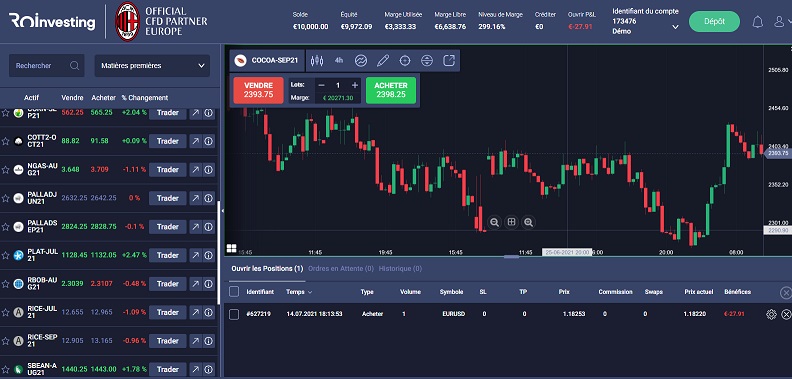Open chart for NGAS-AUG21
The width and height of the screenshot is (792, 379).
195,170
